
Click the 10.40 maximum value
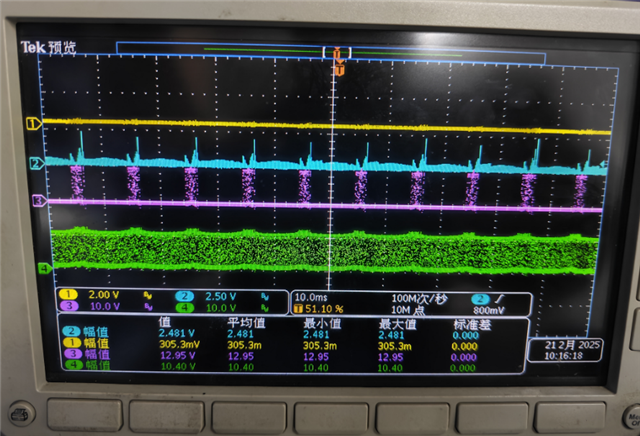pyautogui.click(x=390, y=368)
